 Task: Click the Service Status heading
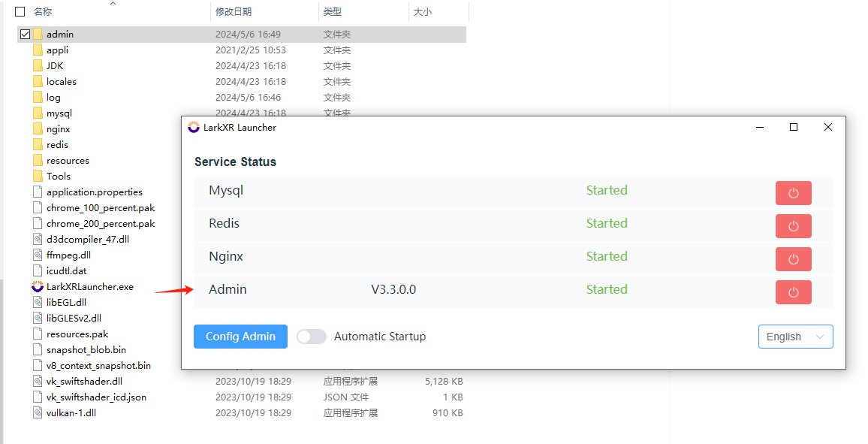tap(235, 162)
